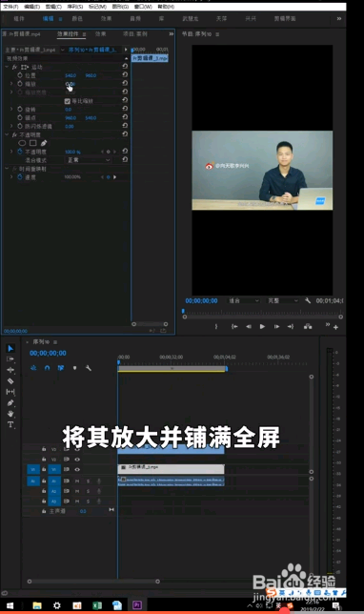Screen dimensions: 364x614
Task: Click the Lift/Extract button in Program monitor
Action: 308,327
